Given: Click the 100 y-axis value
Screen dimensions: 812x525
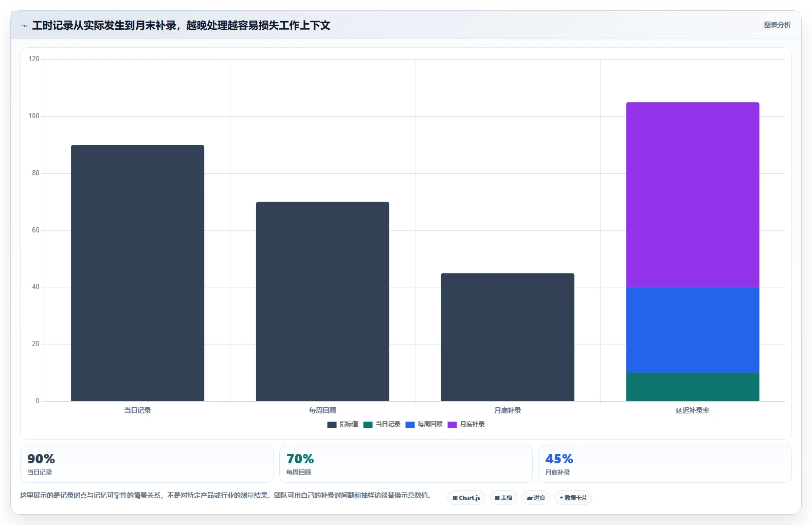Looking at the screenshot, I should coord(34,116).
